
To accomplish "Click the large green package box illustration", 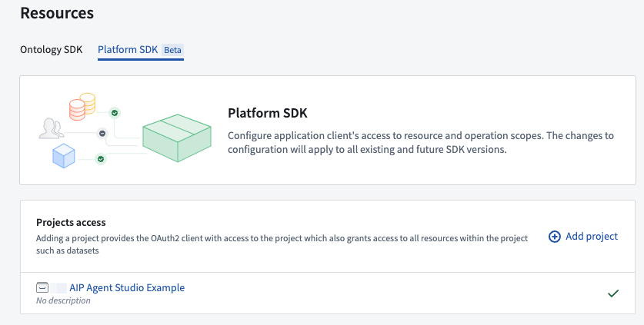I will click(177, 138).
